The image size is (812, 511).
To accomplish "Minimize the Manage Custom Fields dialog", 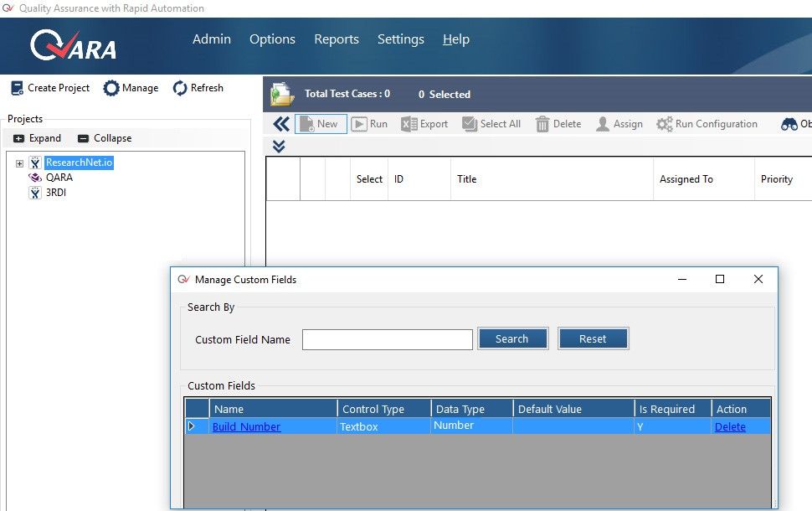I will pyautogui.click(x=682, y=279).
